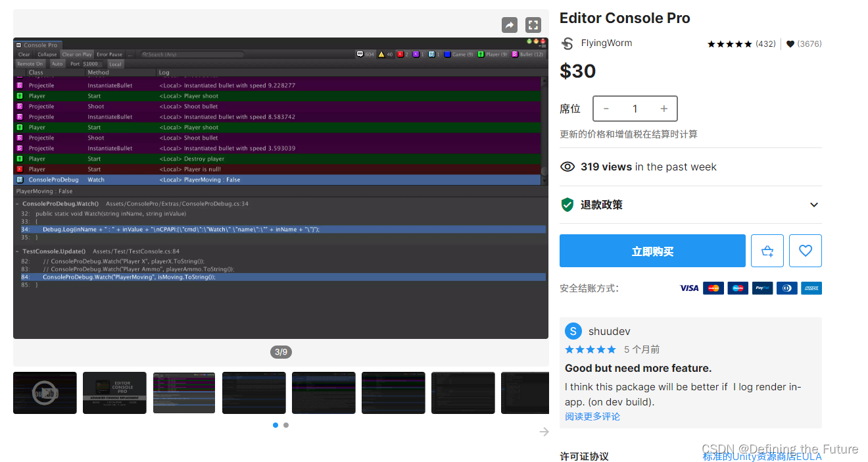Screen dimensions: 868x462
Task: Toggle Collapse mode in Console Pro
Action: pyautogui.click(x=47, y=54)
